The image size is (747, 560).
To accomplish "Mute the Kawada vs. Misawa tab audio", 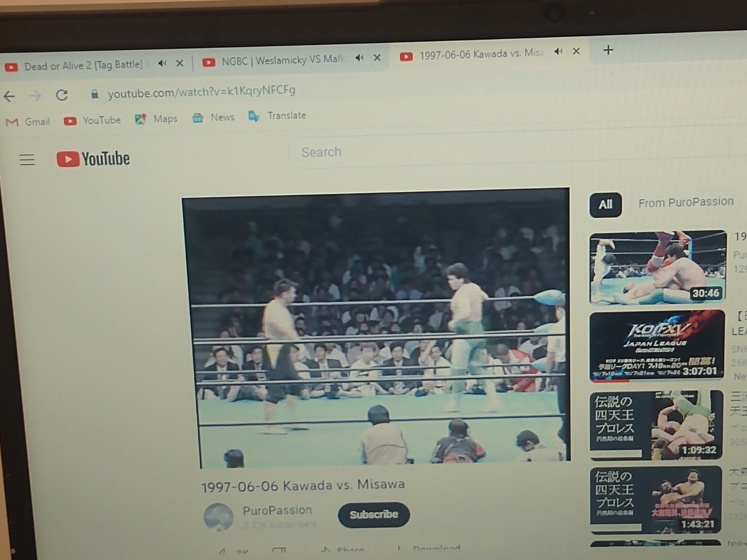I will (558, 52).
